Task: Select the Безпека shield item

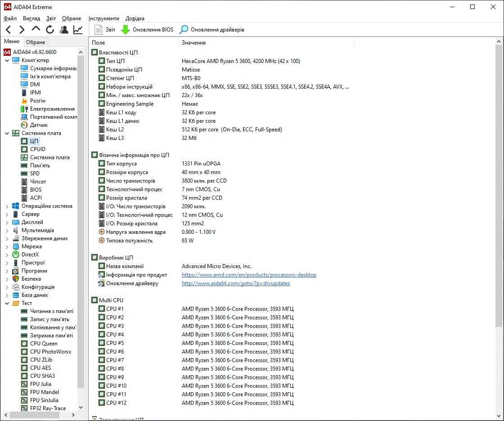Action: pyautogui.click(x=27, y=278)
